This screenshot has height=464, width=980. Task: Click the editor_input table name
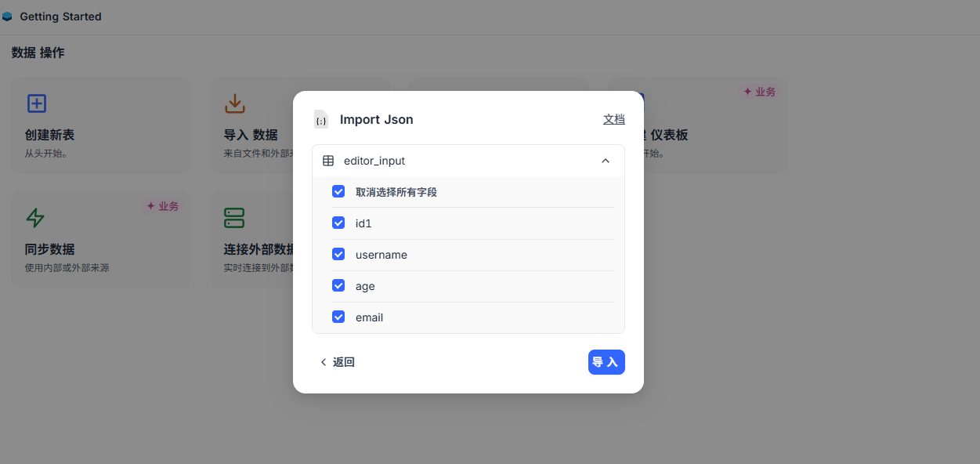click(x=374, y=161)
